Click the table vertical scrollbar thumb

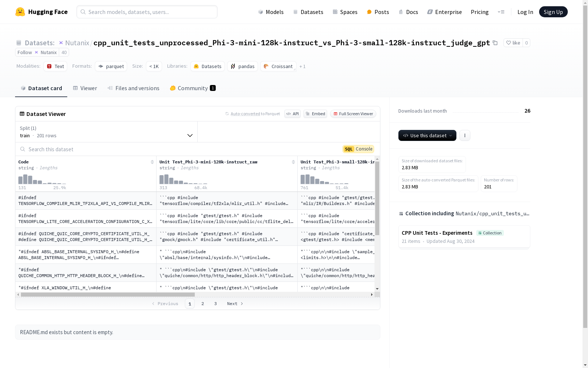(377, 198)
